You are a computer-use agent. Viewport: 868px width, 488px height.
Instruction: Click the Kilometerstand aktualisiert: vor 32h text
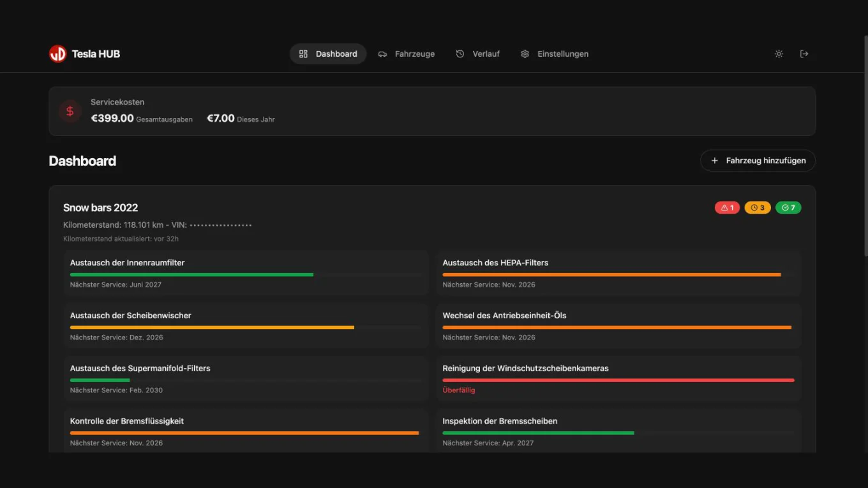pos(121,239)
